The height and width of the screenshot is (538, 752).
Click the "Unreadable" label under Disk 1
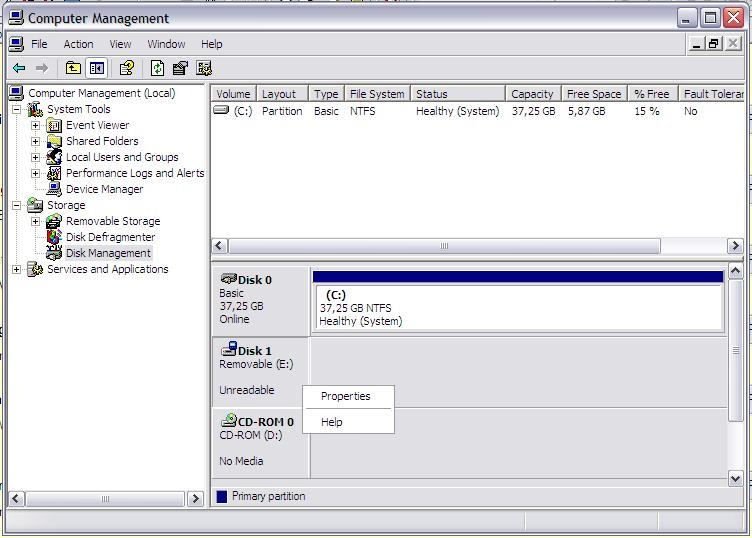click(247, 390)
